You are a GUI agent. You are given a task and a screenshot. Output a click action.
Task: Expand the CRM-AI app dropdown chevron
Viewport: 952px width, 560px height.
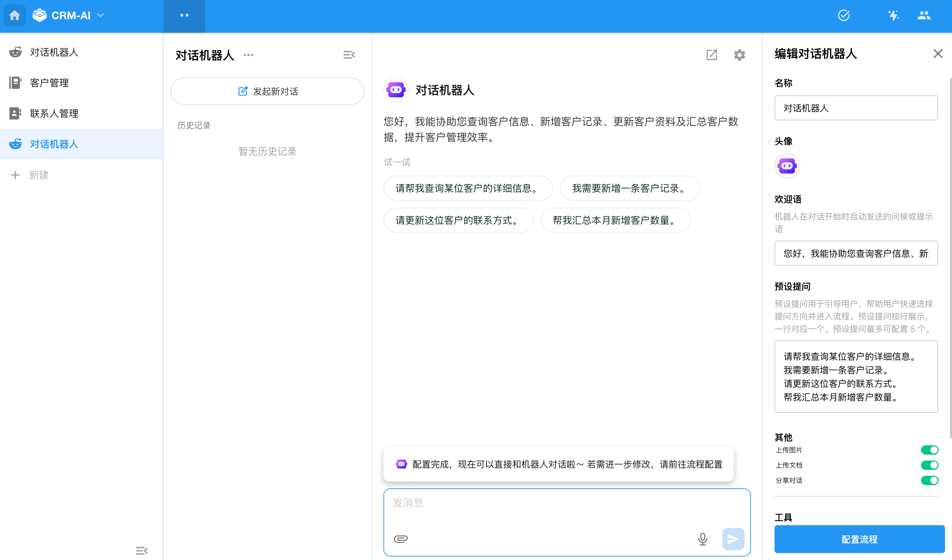coord(101,16)
